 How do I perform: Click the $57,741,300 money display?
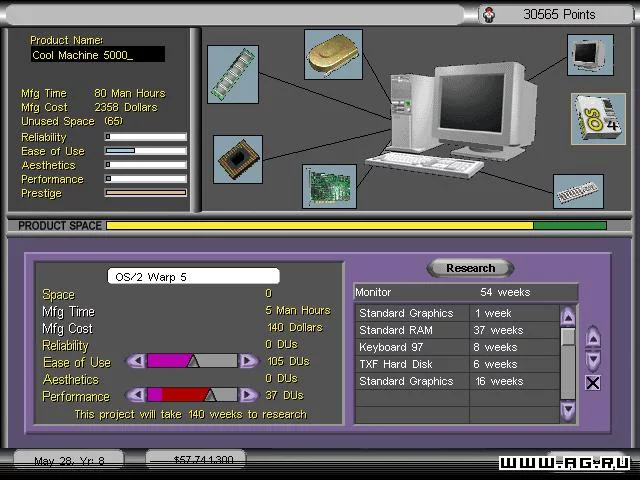(x=196, y=460)
